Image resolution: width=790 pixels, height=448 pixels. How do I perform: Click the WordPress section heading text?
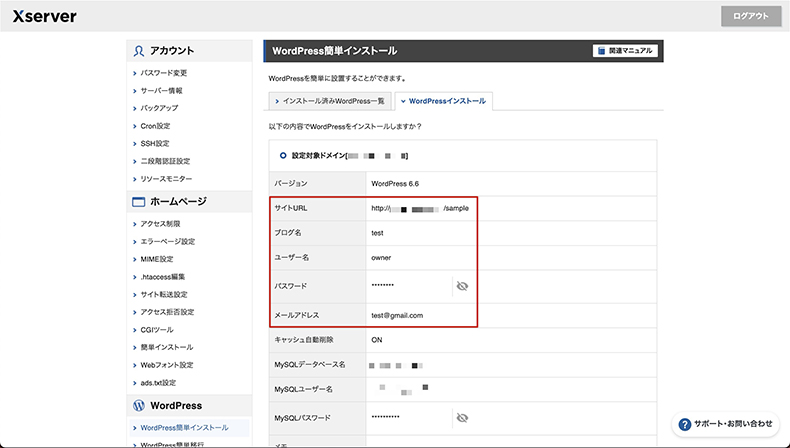click(176, 406)
